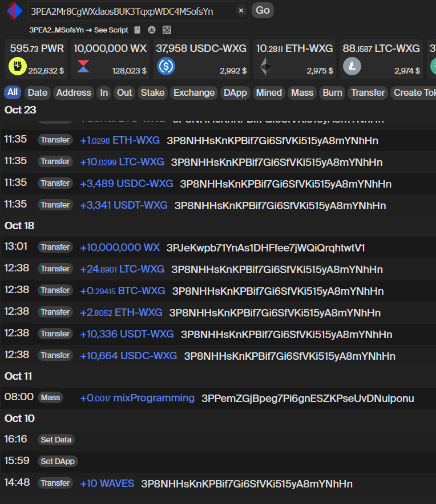436x504 pixels.
Task: Open the +3,489 USDC-WXG token link
Action: click(127, 184)
